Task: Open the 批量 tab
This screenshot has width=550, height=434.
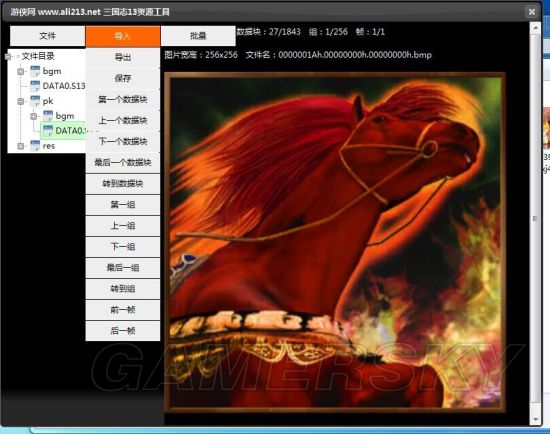Action: pos(198,36)
